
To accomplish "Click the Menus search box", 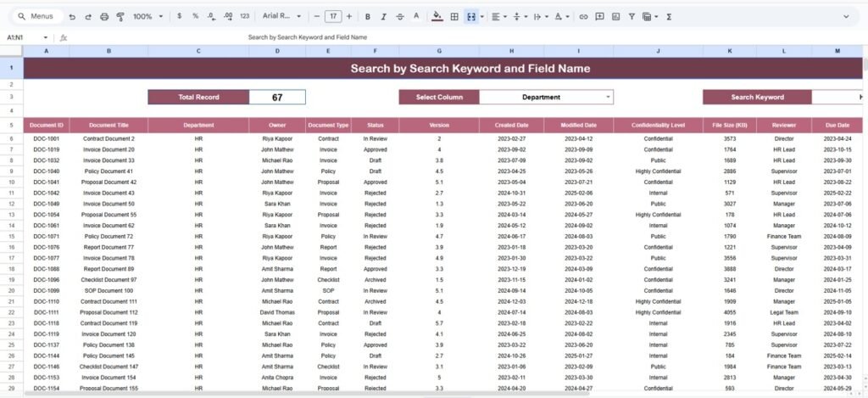I will tap(36, 17).
